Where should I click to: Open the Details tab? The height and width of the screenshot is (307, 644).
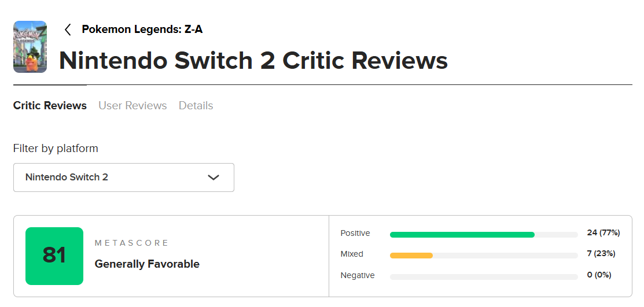pos(196,105)
